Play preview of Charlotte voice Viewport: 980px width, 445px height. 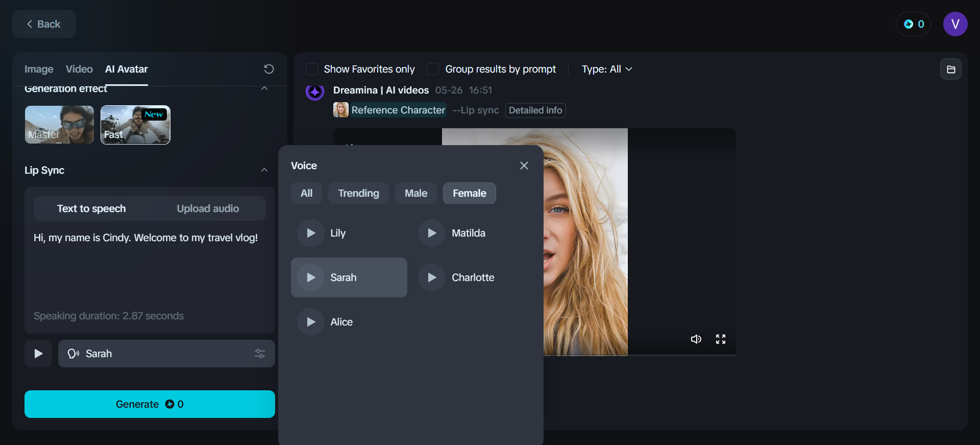(432, 277)
